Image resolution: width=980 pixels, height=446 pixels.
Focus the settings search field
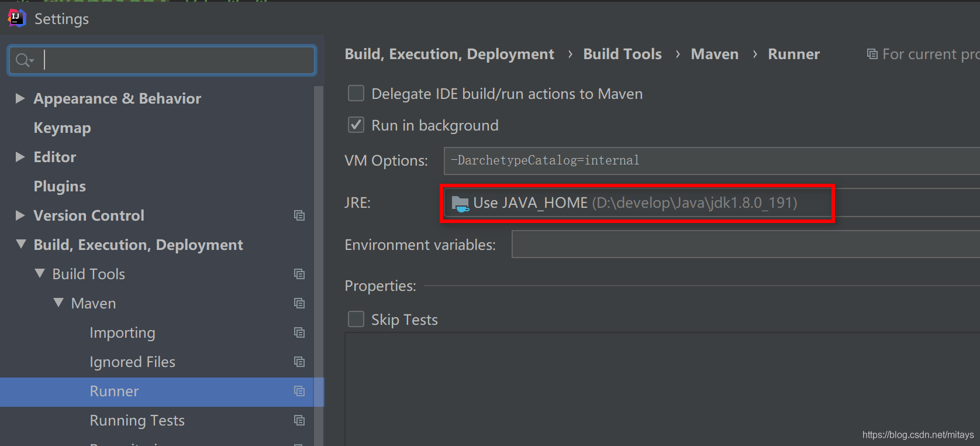click(162, 60)
